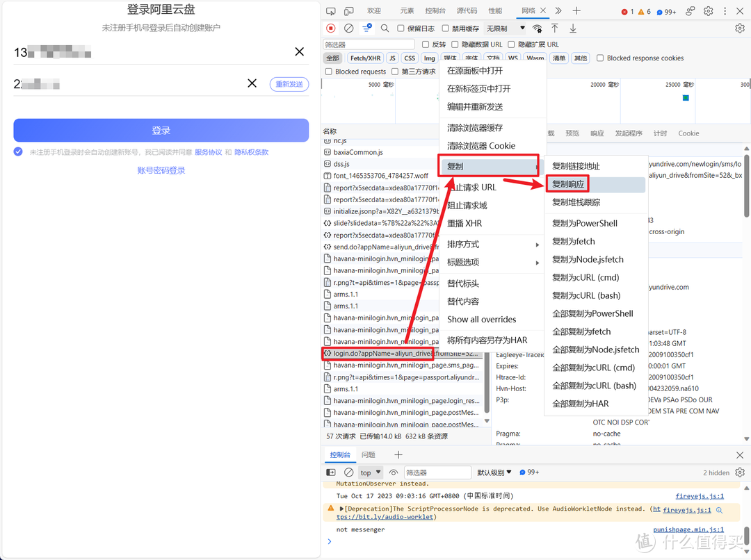Viewport: 751px width, 560px height.
Task: Open DevTools settings gear at top
Action: pos(709,11)
